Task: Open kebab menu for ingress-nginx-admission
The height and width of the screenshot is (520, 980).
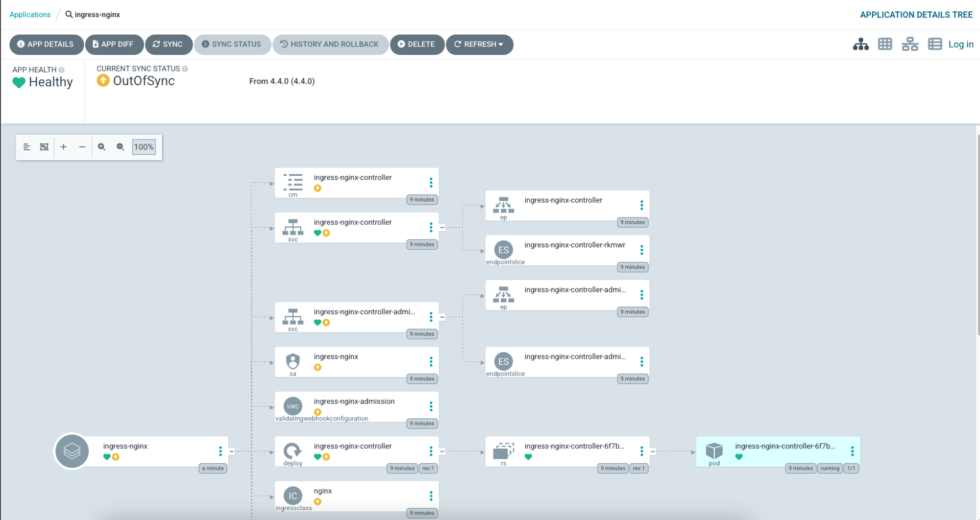Action: pyautogui.click(x=431, y=406)
